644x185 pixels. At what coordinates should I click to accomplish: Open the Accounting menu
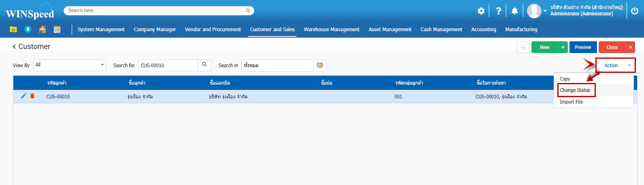tap(484, 30)
